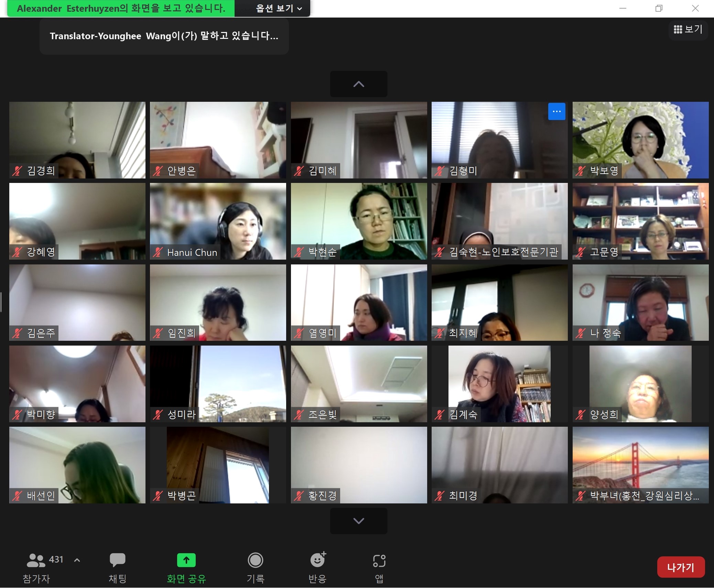
Task: Go to next gallery page arrow
Action: pos(359,521)
